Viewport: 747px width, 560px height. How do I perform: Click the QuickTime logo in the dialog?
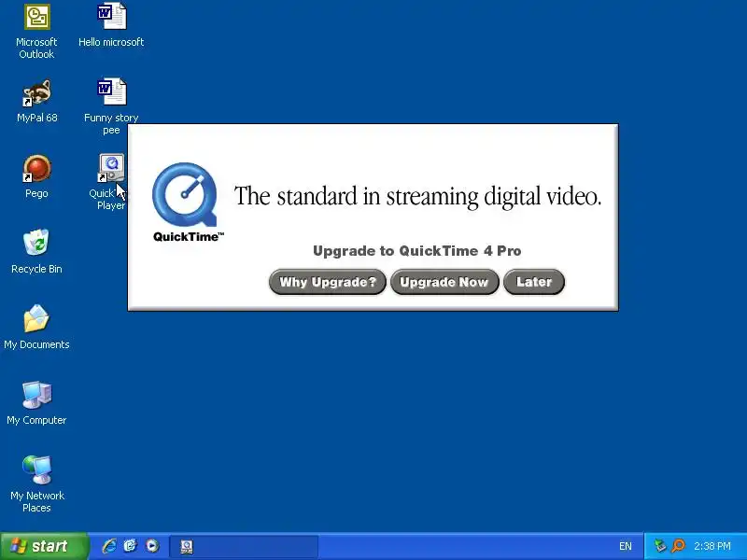[x=186, y=203]
